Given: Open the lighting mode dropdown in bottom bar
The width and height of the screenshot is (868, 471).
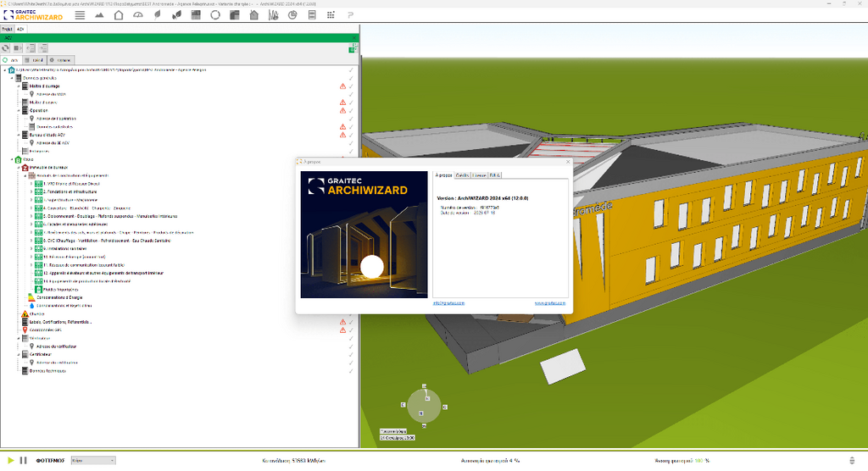Looking at the screenshot, I should tap(93, 461).
